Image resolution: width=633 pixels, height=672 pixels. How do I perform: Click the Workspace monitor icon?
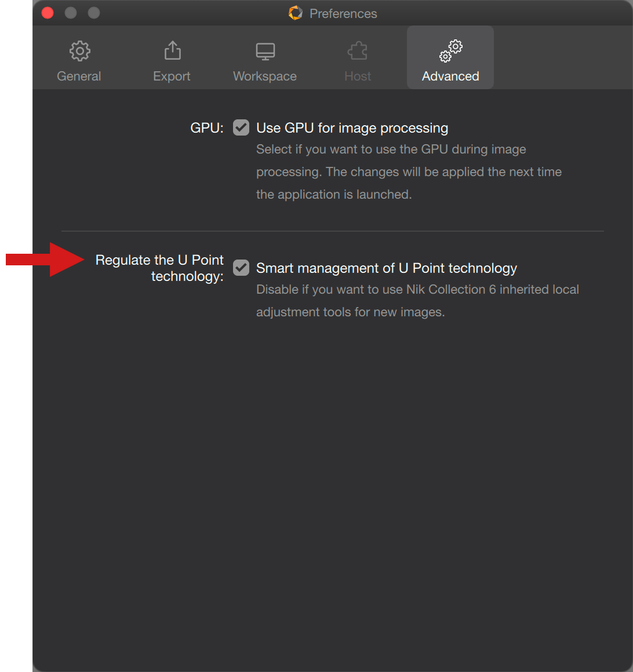click(x=265, y=52)
